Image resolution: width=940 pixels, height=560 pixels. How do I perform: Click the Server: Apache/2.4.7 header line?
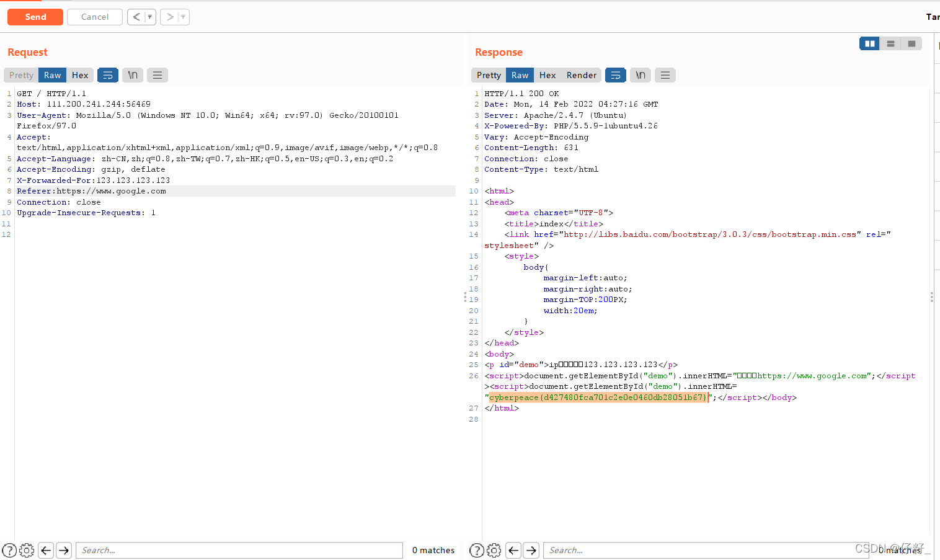(556, 115)
